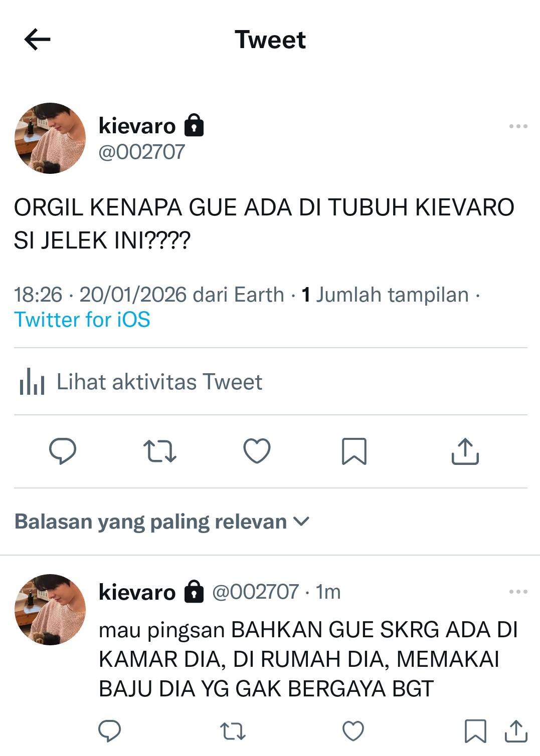Screen dimensions: 540x756
Task: Retweet the main tweet
Action: click(159, 451)
